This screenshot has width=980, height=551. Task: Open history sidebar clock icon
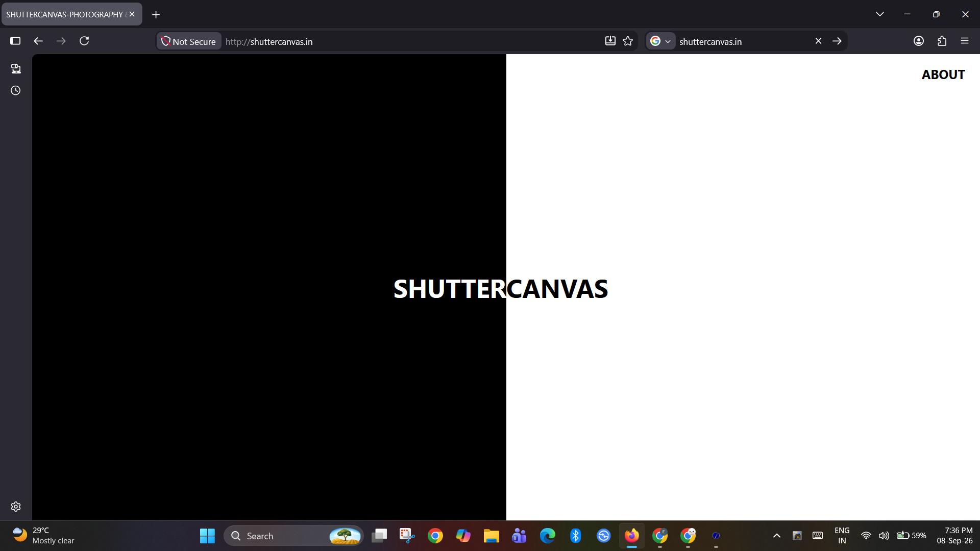[x=16, y=90]
